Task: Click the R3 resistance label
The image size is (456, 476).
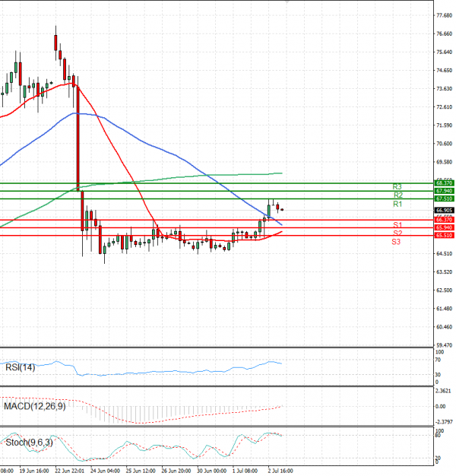Action: click(x=397, y=187)
